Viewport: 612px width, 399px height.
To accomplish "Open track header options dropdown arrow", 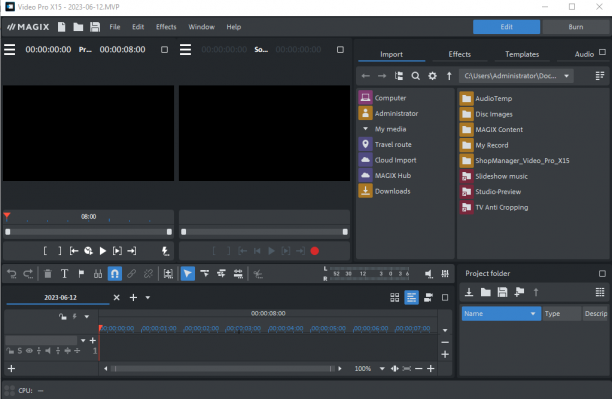I will click(87, 317).
